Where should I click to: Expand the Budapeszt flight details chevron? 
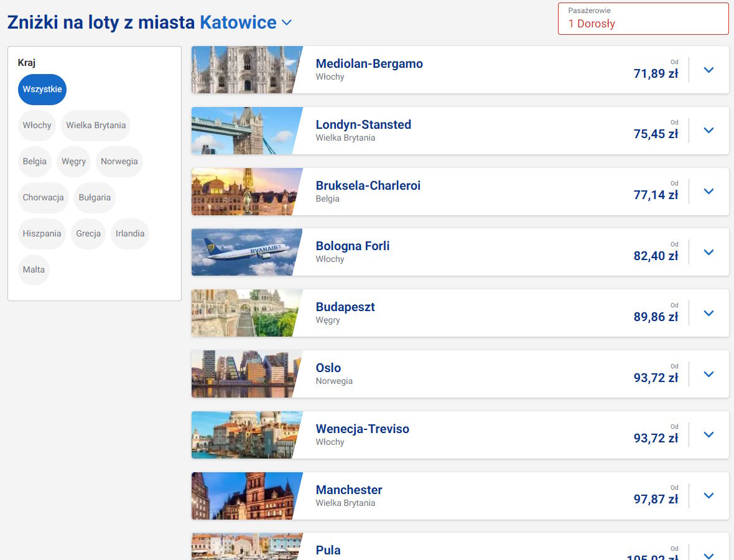tap(708, 313)
